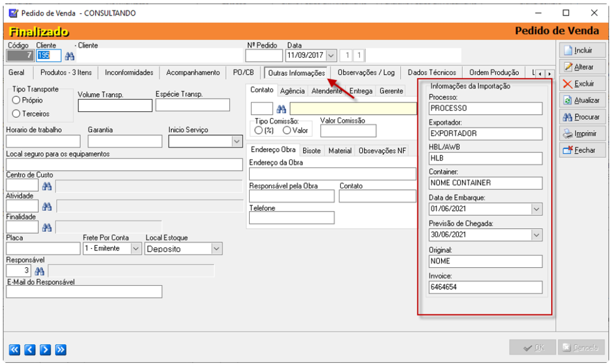Open the Data date picker dropdown

331,56
